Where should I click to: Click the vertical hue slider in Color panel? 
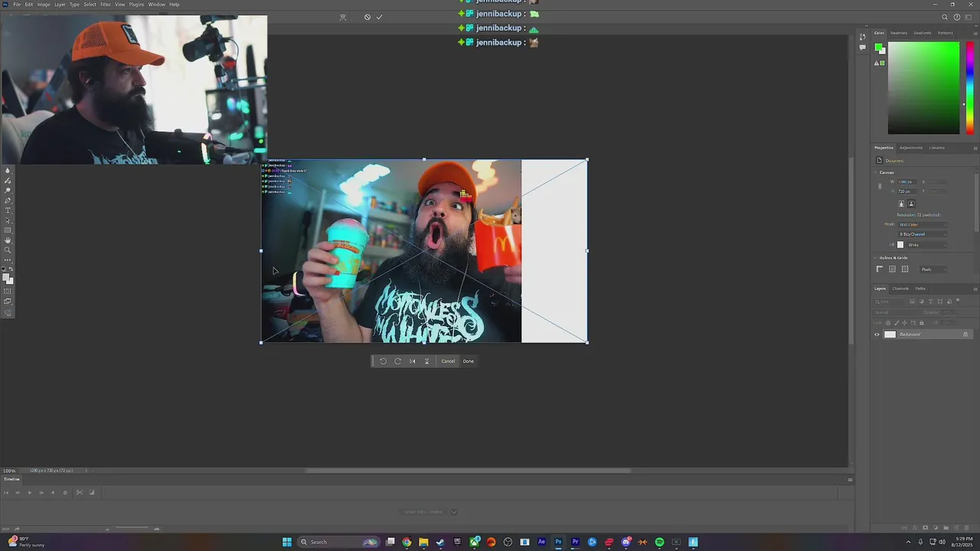[x=970, y=88]
